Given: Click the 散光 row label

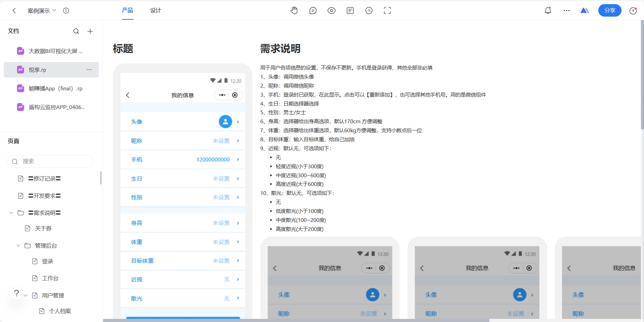Looking at the screenshot, I should (x=137, y=298).
